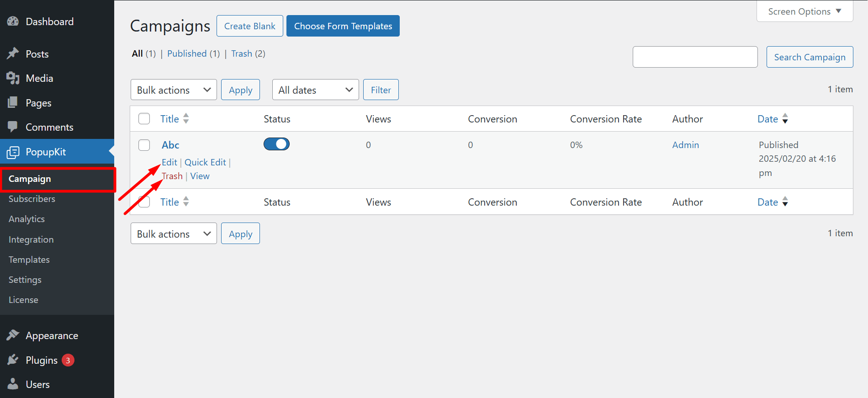Open Subscribers in the PopupKit submenu
Screen dimensions: 868x398
[32, 199]
